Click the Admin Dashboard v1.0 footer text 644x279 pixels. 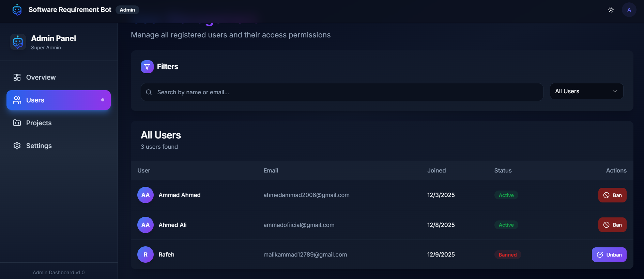pos(59,273)
